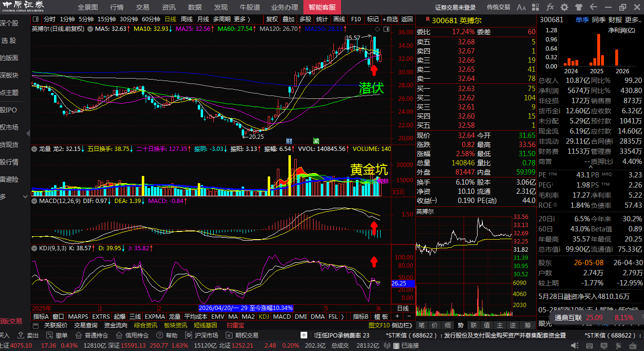The width and height of the screenshot is (644, 351).
Task: Open 信用持仓 credit holdings icon
Action: pyautogui.click(x=119, y=335)
